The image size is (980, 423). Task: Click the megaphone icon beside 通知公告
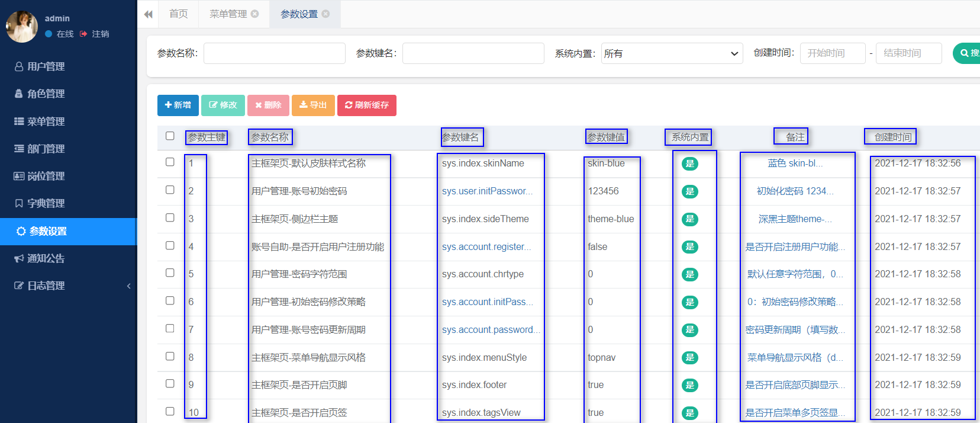pos(19,258)
